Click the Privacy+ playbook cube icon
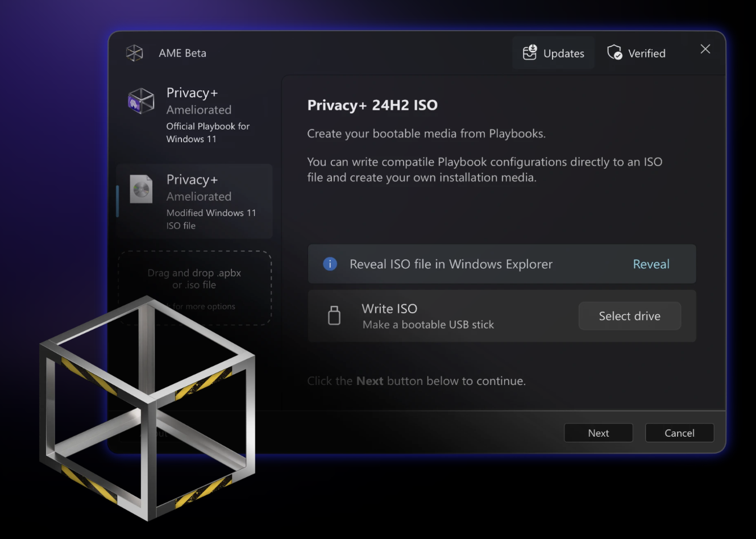 [x=141, y=101]
